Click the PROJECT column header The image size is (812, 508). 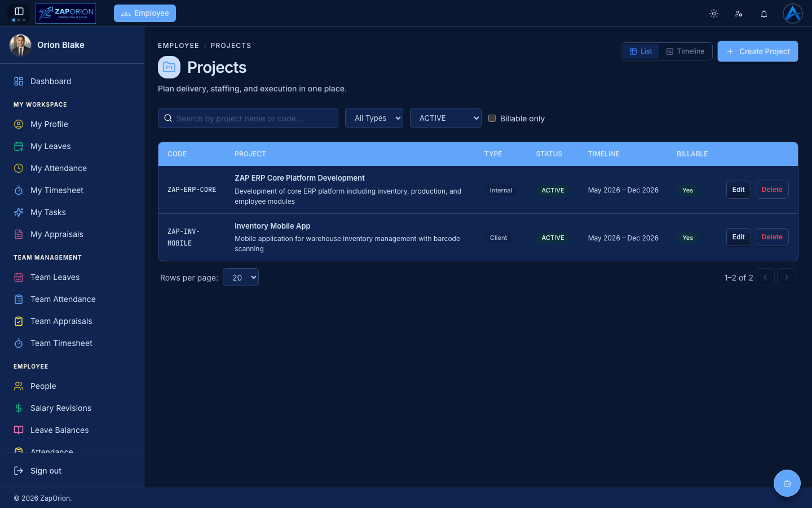click(250, 154)
